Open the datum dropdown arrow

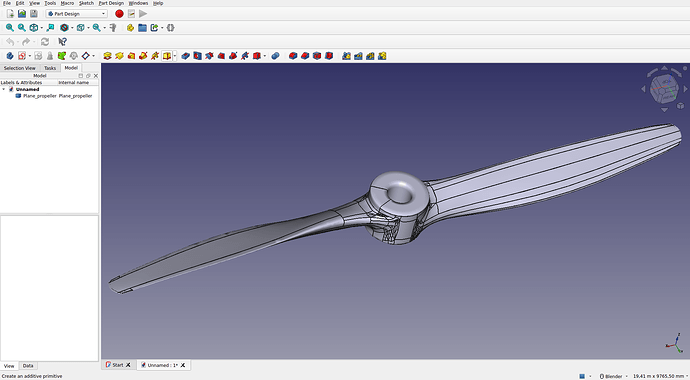94,56
